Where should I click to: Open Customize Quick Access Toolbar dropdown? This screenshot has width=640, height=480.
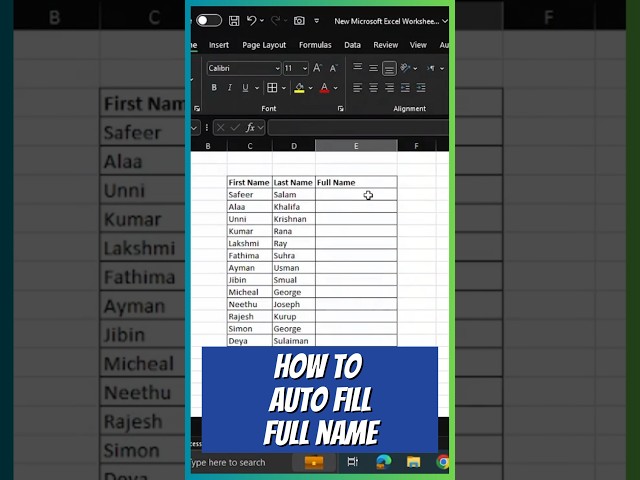click(316, 20)
